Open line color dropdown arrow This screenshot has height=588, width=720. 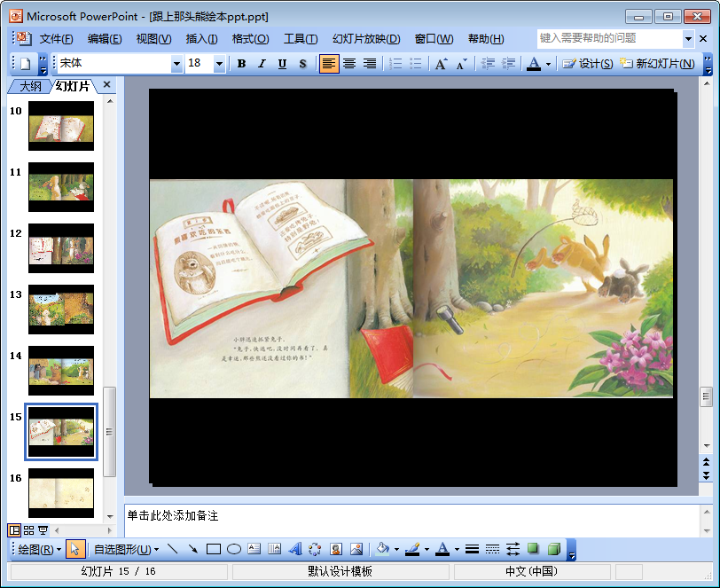click(x=427, y=549)
